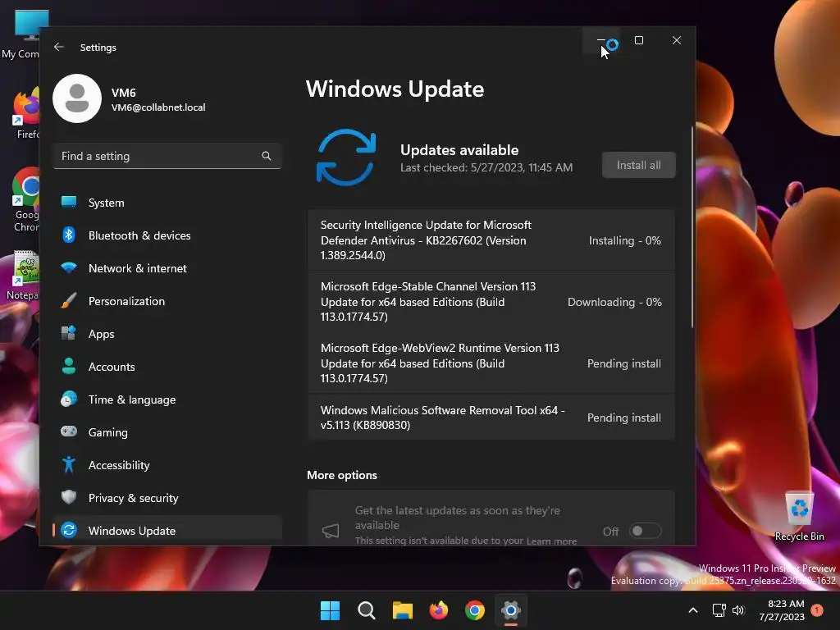Maximize the Settings window

(x=638, y=40)
